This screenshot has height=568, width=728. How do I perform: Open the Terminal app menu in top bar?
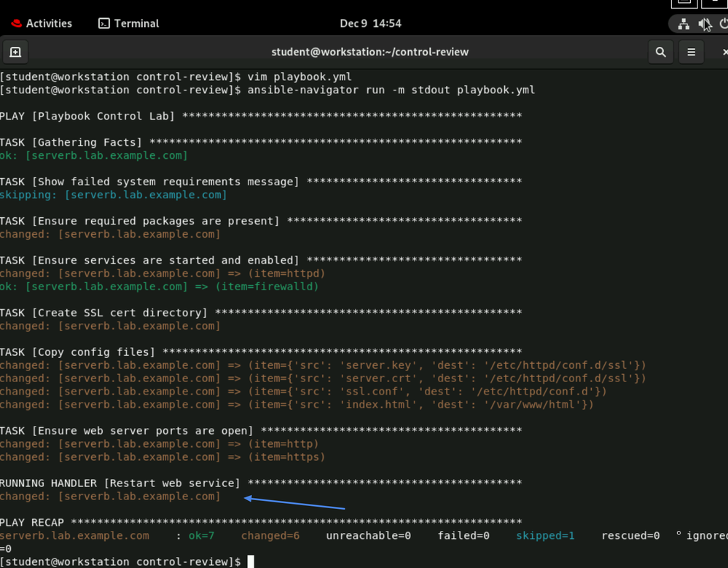(128, 23)
